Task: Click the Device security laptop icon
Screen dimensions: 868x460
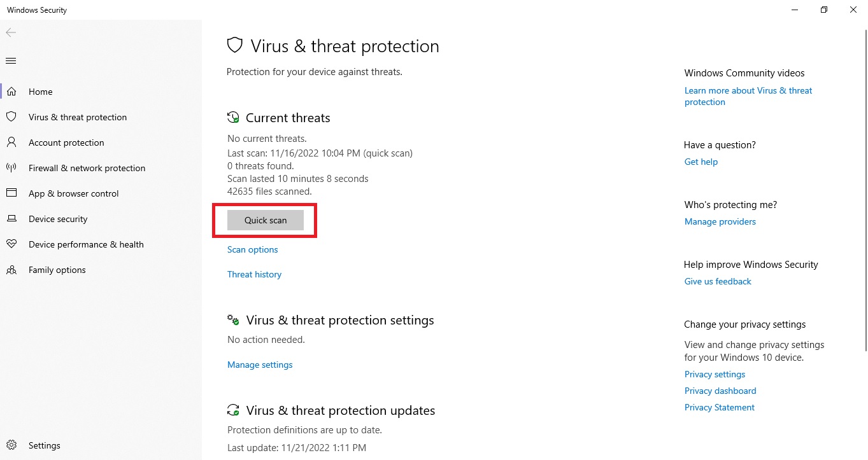Action: [11, 219]
